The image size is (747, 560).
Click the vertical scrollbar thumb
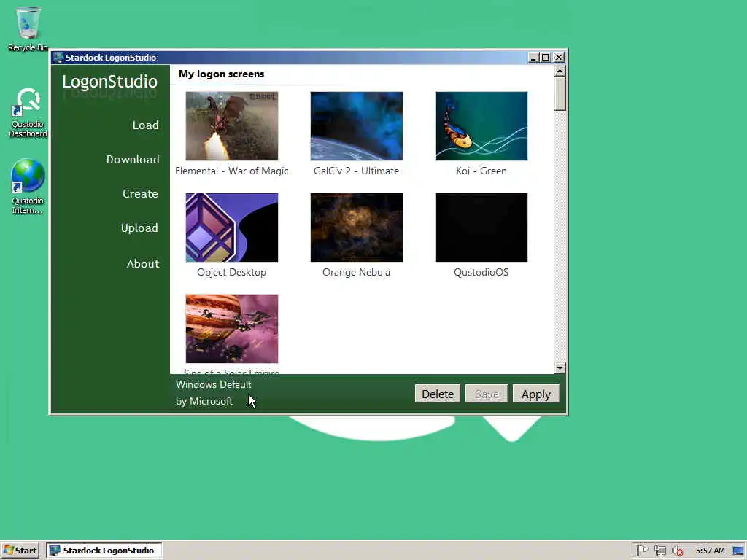tap(560, 94)
